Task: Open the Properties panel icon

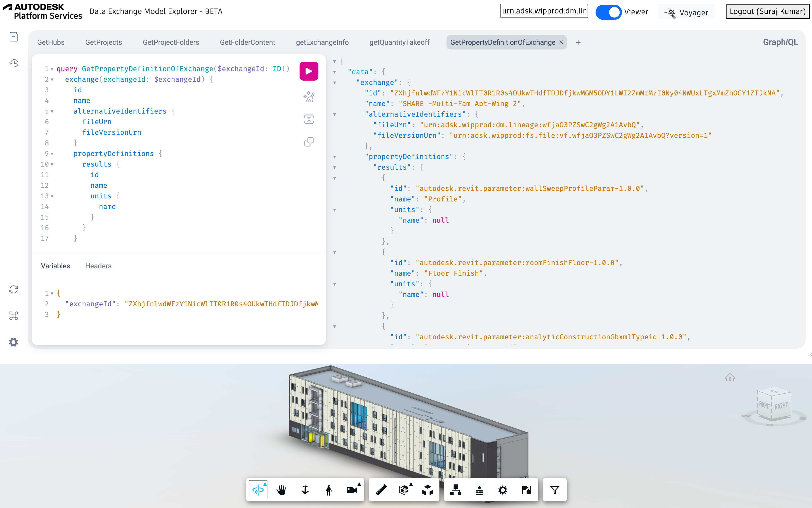Action: coord(479,490)
